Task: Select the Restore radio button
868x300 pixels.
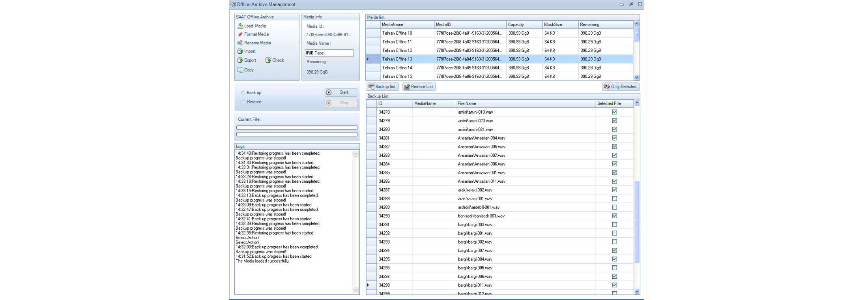Action: (243, 102)
